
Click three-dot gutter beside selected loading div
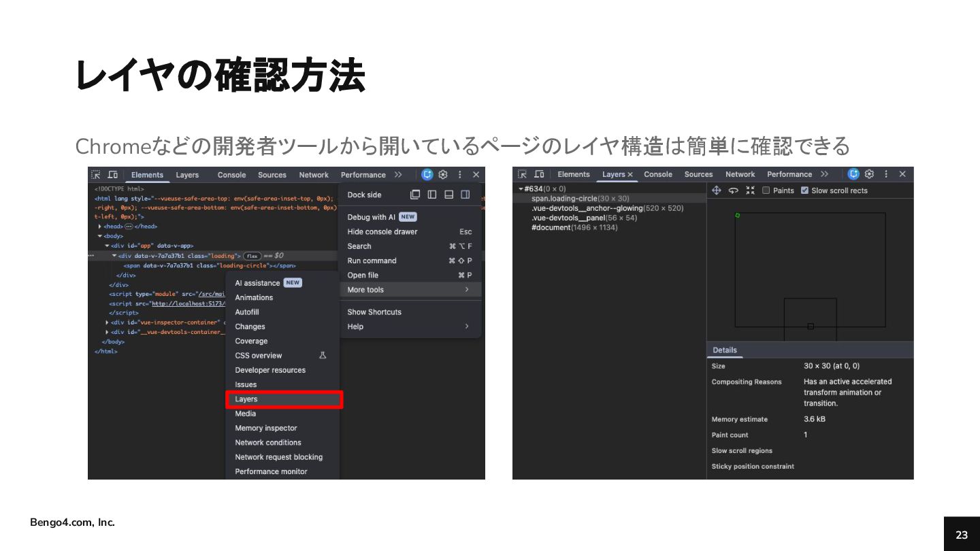(x=91, y=256)
